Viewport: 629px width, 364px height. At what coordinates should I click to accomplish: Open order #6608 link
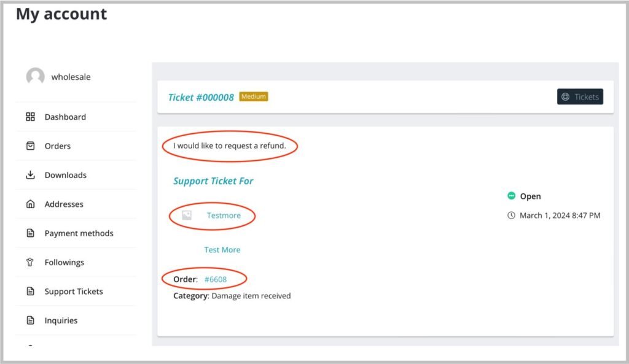coord(216,279)
